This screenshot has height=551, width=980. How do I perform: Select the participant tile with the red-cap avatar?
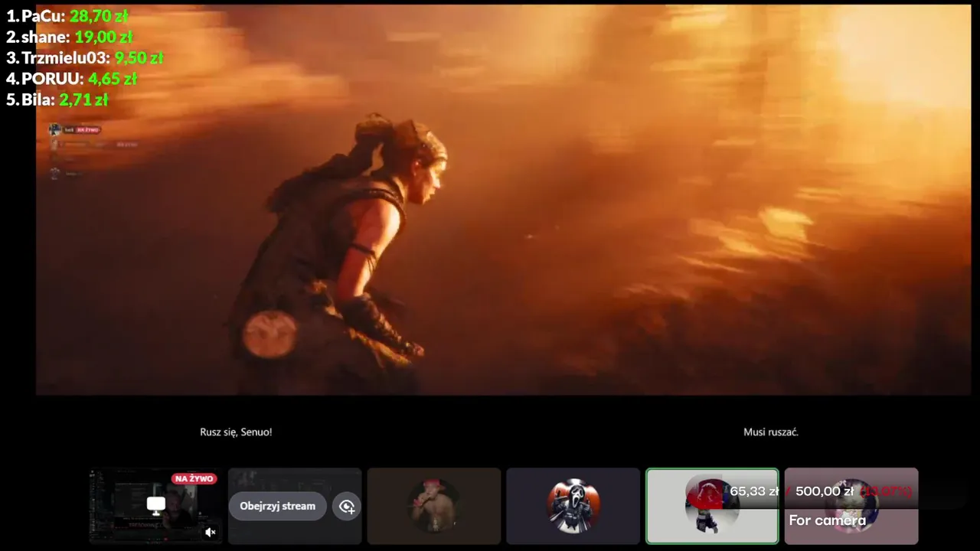[434, 506]
